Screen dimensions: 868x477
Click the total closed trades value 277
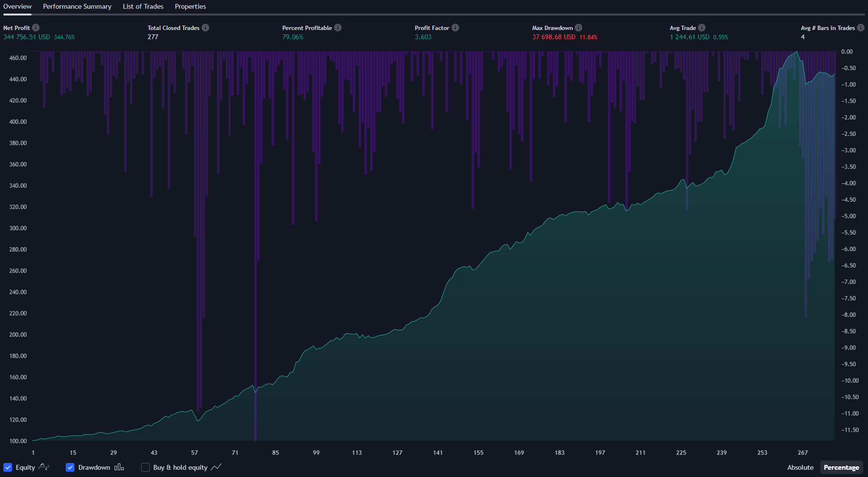tap(153, 37)
